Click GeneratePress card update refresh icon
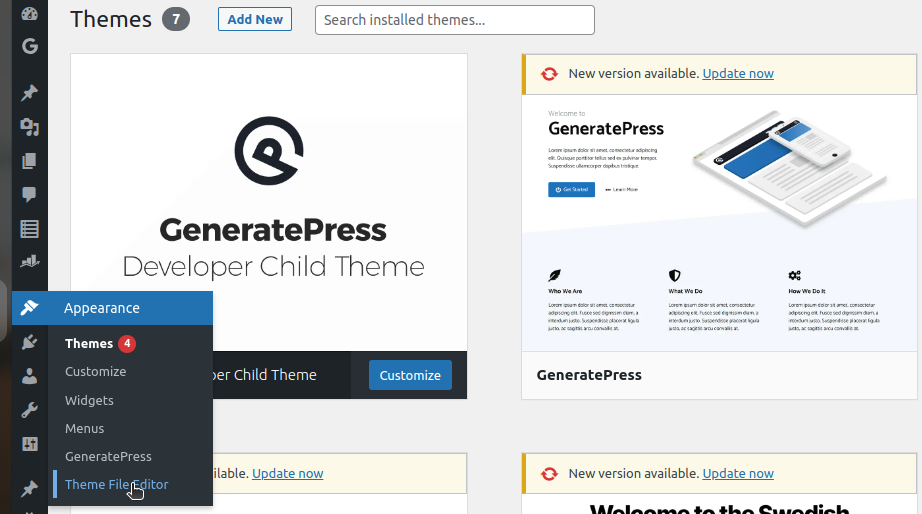Screen dimensions: 922x514 tap(549, 74)
